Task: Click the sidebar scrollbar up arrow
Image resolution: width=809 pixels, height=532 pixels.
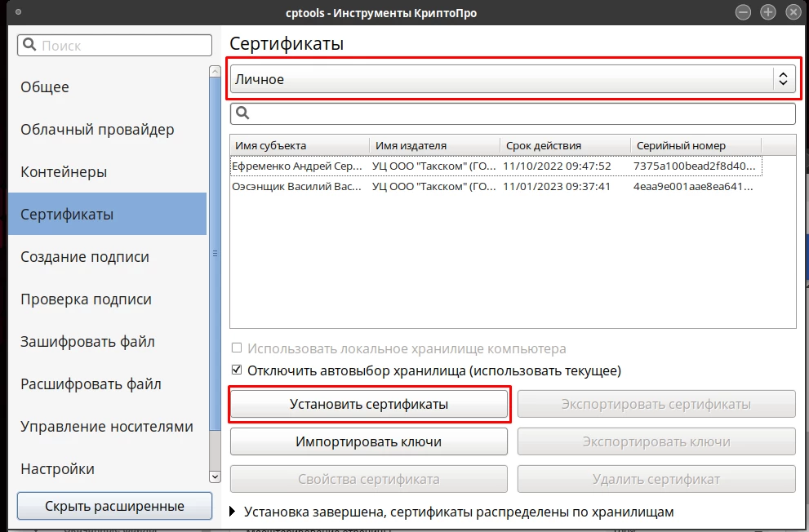Action: coord(216,72)
